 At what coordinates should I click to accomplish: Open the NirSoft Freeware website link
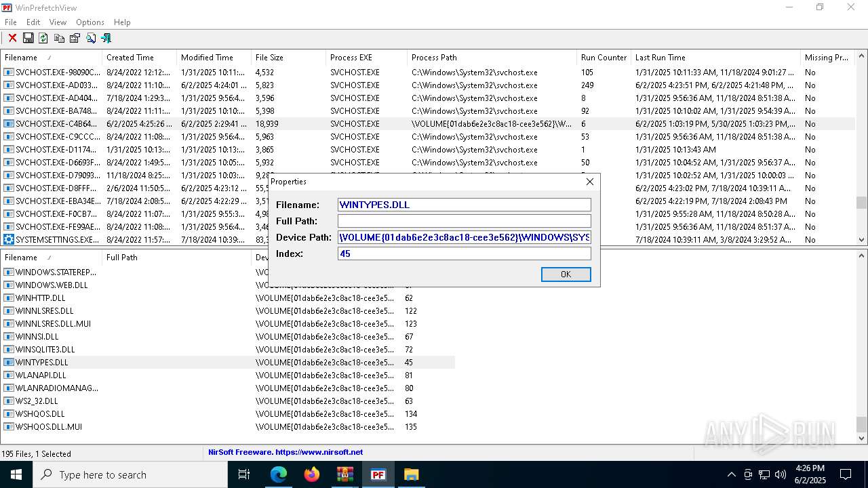click(x=285, y=452)
